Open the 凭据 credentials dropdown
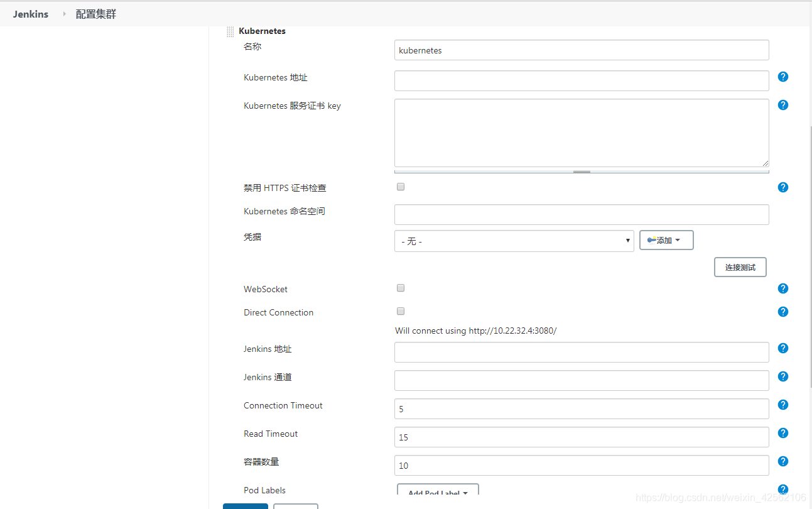Viewport: 812px width, 509px height. click(x=514, y=241)
